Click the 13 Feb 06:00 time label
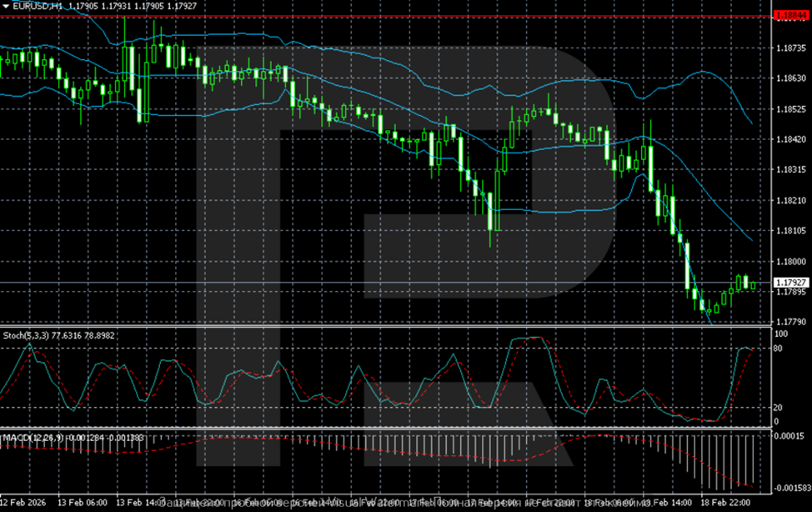 (x=83, y=502)
